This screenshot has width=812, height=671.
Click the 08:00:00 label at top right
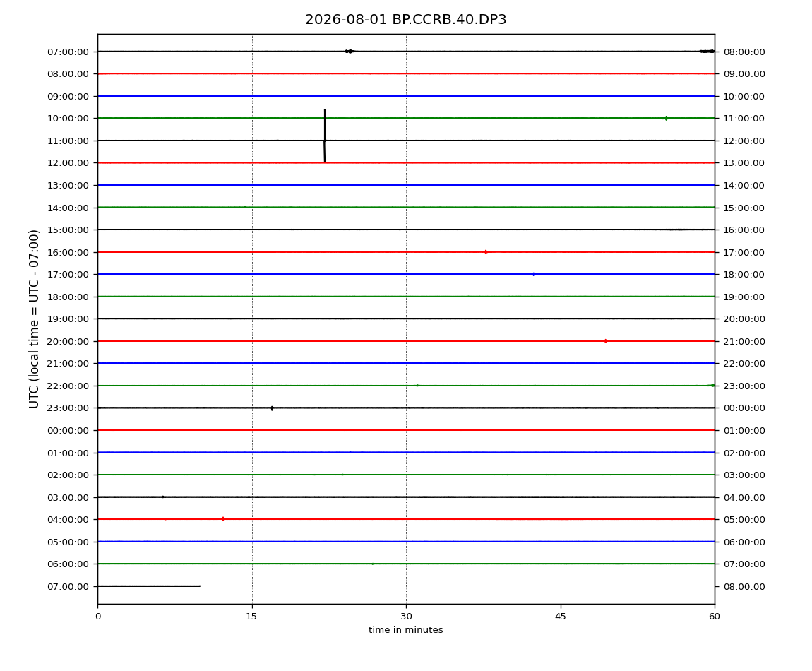(x=744, y=52)
